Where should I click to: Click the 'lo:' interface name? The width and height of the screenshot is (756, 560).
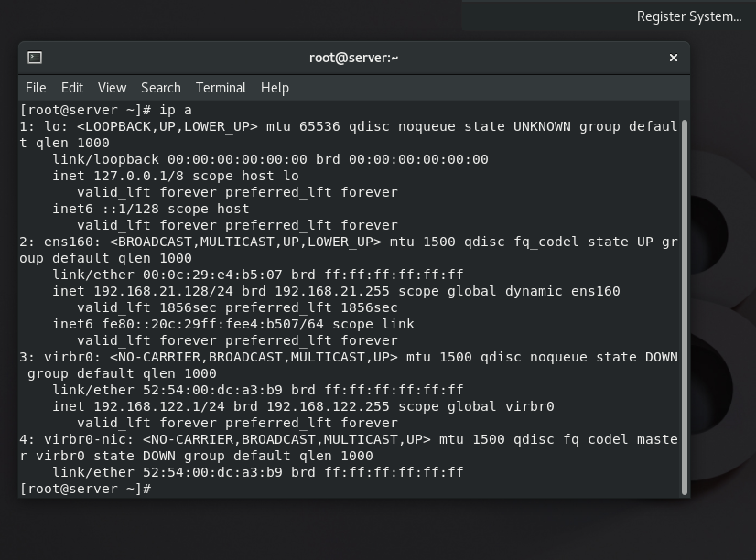pyautogui.click(x=57, y=127)
